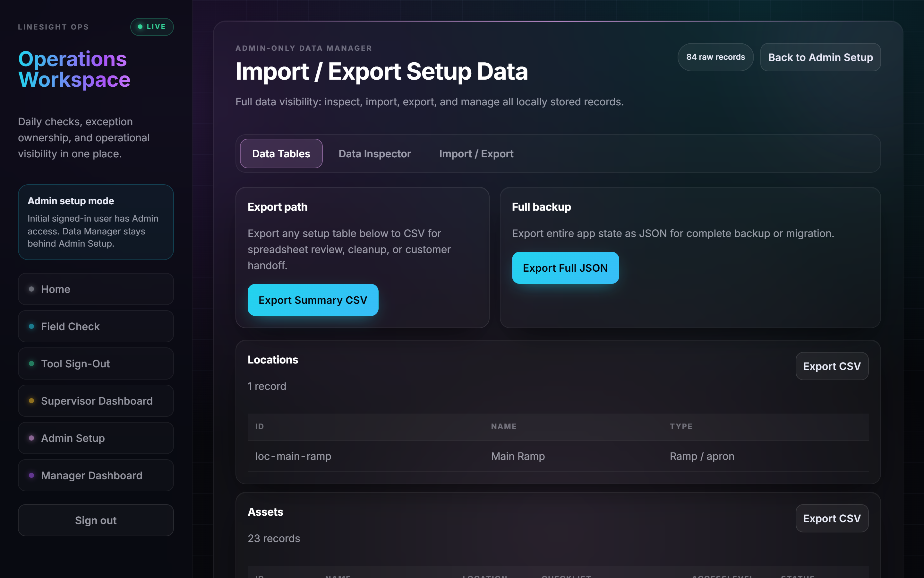Click the LIVE status badge
Screen dimensions: 924x578
[152, 27]
